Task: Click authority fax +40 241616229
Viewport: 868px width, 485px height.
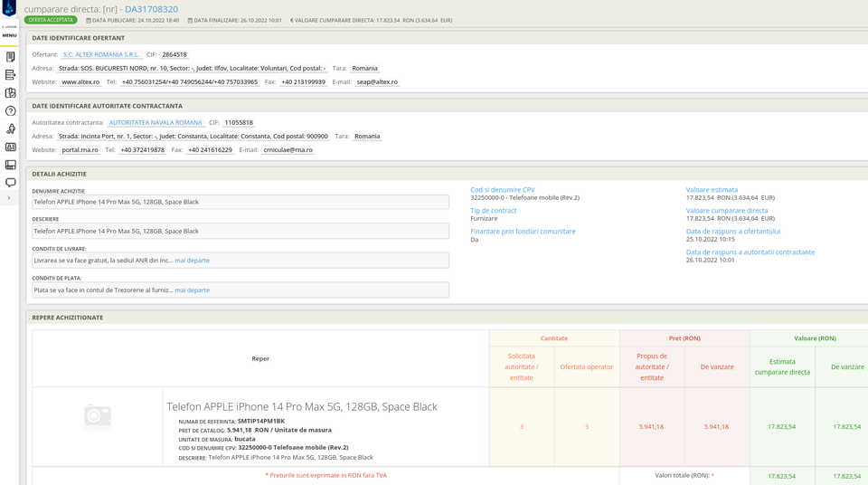Action: pyautogui.click(x=210, y=150)
